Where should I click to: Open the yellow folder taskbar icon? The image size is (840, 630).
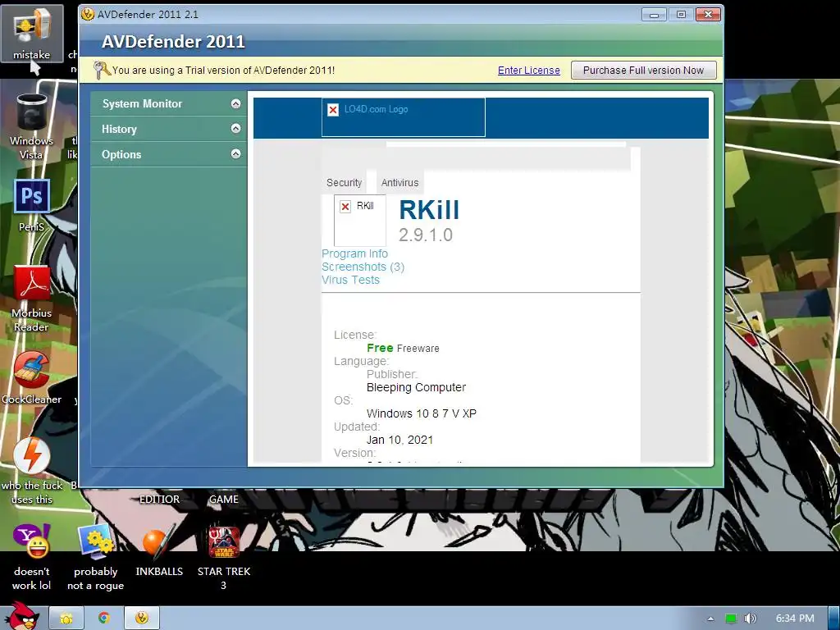pos(66,619)
